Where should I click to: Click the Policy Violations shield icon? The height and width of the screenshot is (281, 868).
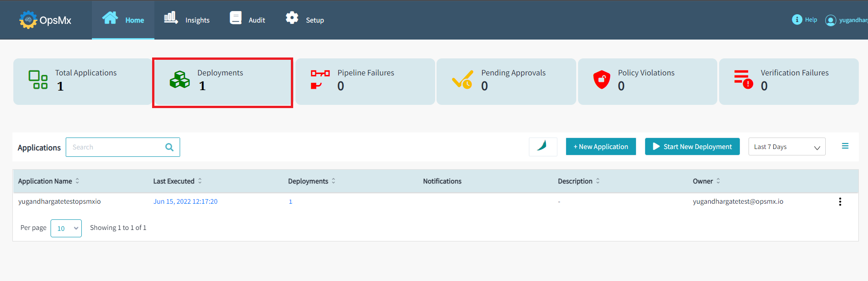pyautogui.click(x=601, y=80)
